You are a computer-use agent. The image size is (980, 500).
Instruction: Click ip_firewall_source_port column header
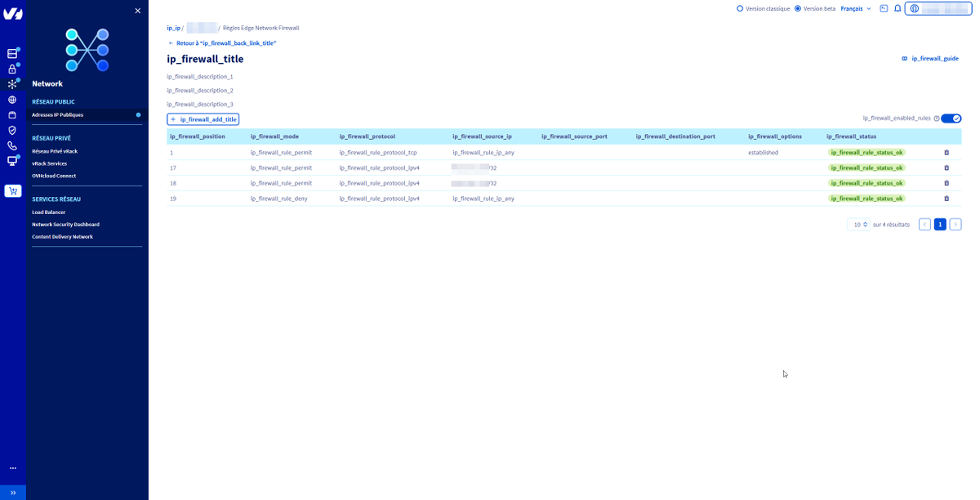pyautogui.click(x=574, y=136)
